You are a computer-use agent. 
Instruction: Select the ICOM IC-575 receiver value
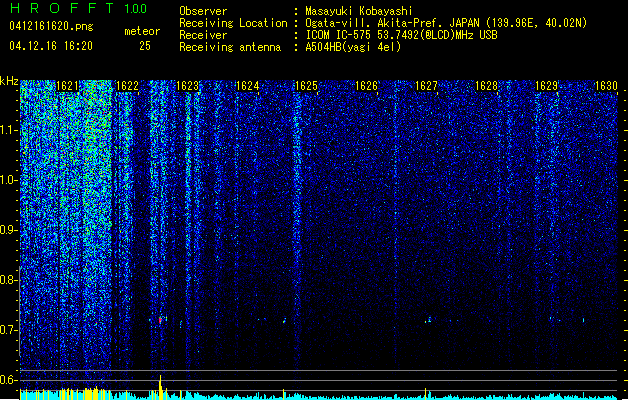coord(401,35)
